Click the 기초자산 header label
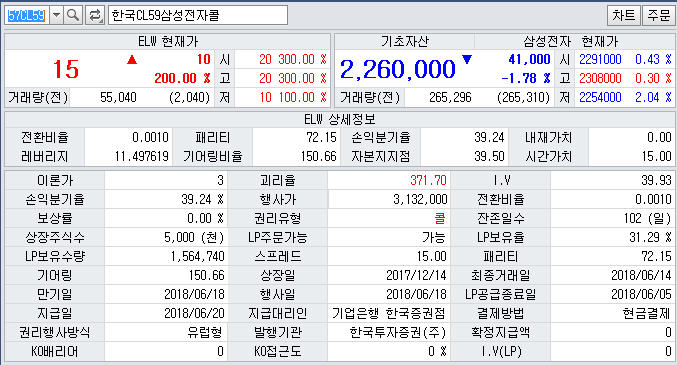This screenshot has height=365, width=677. pos(405,41)
